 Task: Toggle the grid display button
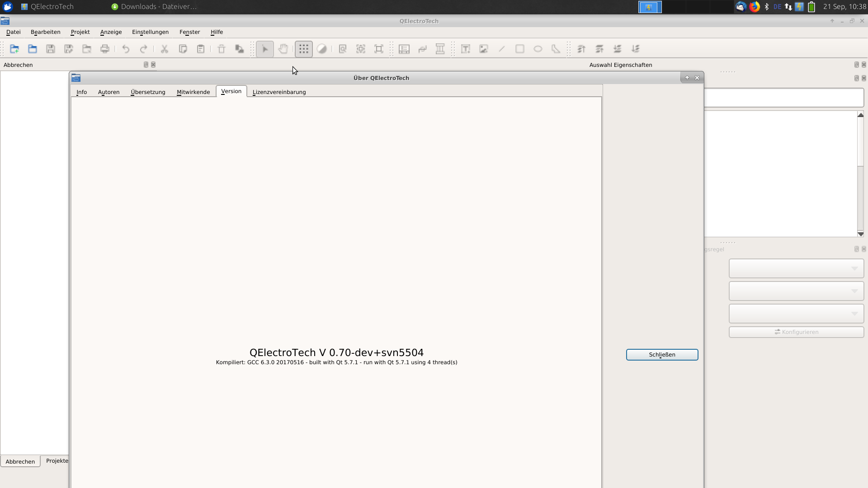pyautogui.click(x=304, y=49)
